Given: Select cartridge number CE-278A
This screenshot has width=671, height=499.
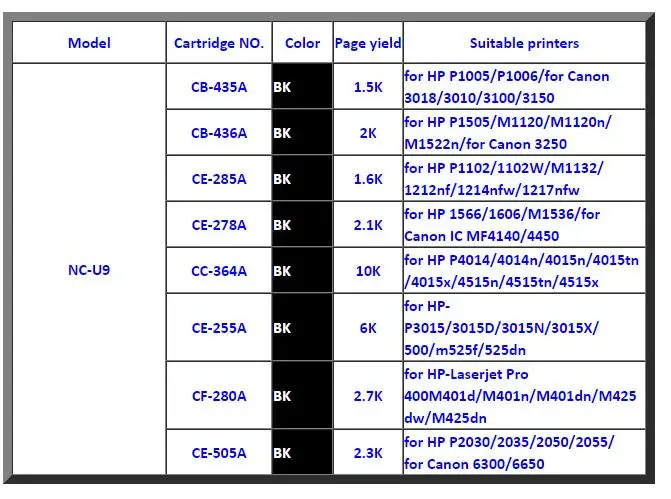Looking at the screenshot, I should (219, 225).
